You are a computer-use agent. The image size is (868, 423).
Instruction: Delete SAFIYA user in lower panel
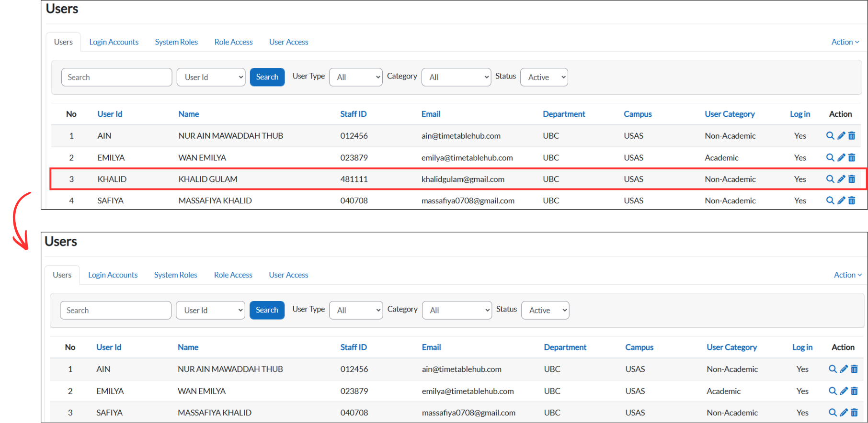[x=854, y=412]
